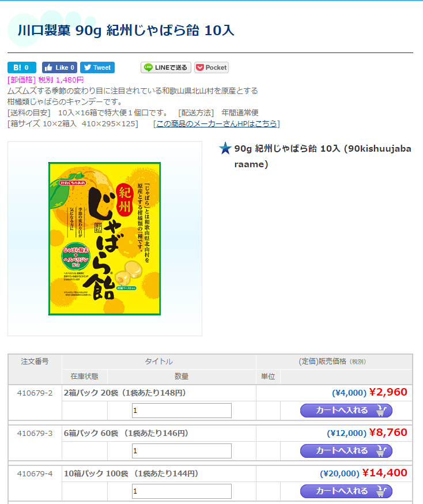This screenshot has width=423, height=504.
Task: Click the じゃばら飴 product image
Action: 104,239
